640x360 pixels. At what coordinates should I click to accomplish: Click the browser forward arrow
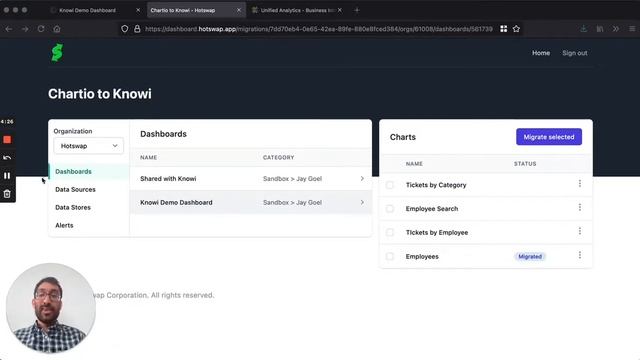click(25, 29)
